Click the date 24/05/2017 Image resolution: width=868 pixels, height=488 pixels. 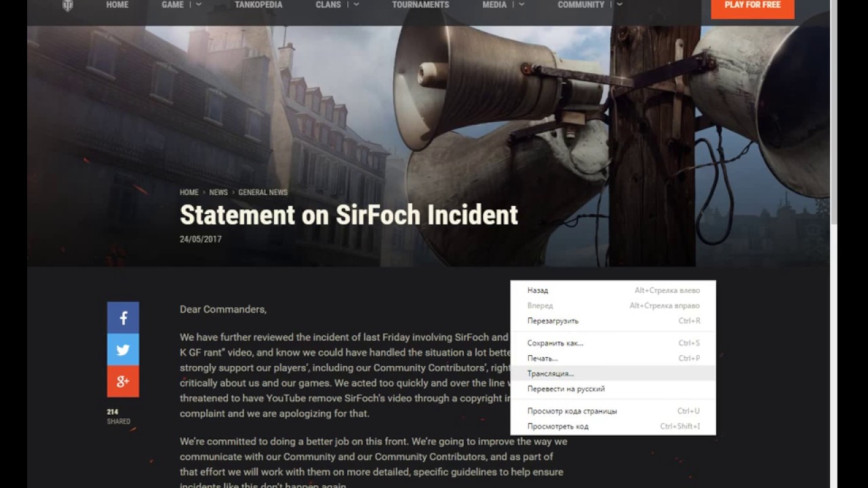pyautogui.click(x=201, y=239)
